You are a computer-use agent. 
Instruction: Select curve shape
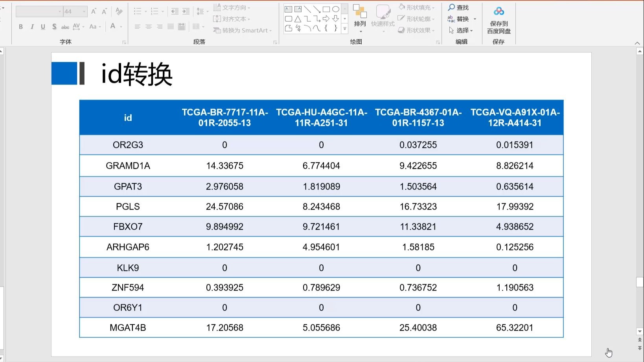point(316,28)
